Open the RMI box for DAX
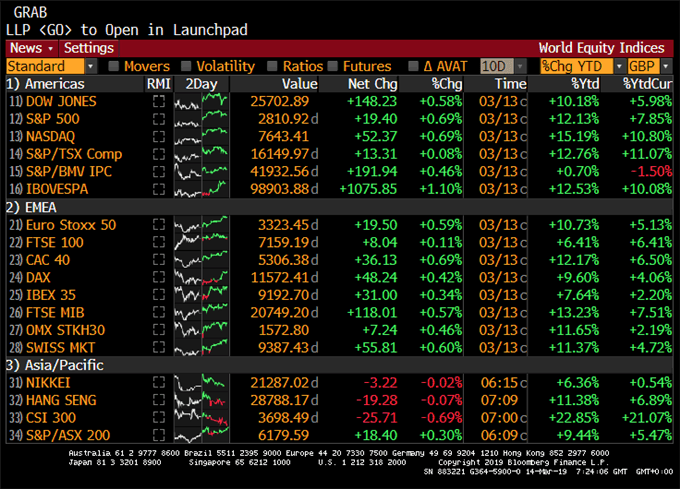The image size is (680, 489). pyautogui.click(x=159, y=277)
